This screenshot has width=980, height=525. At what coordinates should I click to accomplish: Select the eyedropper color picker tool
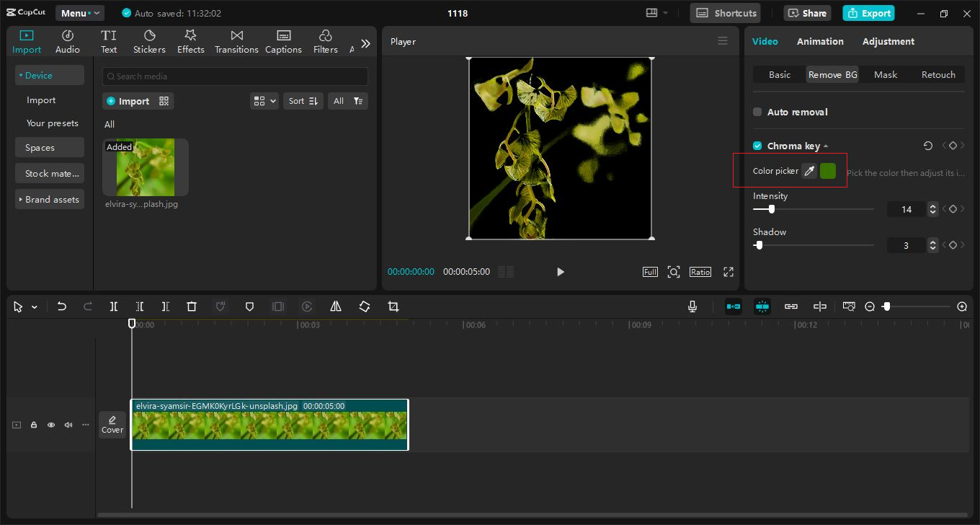[x=809, y=171]
